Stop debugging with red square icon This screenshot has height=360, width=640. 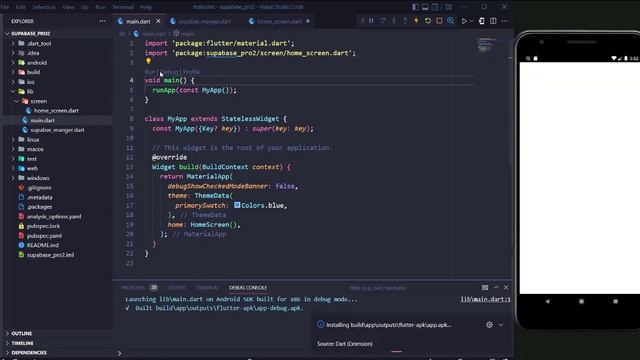(x=439, y=21)
